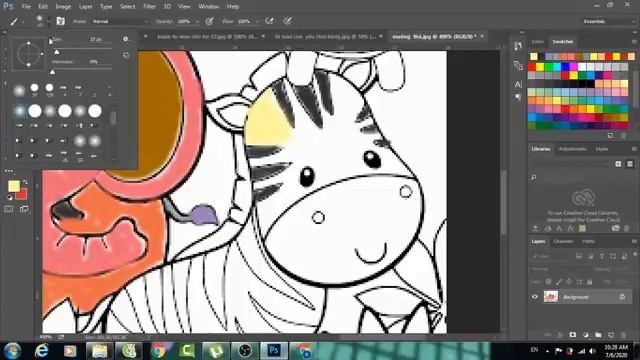Switch to the Adjustments tab
640x360 pixels.
(x=572, y=149)
